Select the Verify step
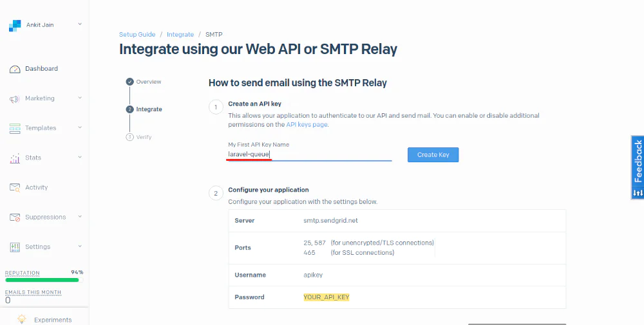 [x=144, y=137]
